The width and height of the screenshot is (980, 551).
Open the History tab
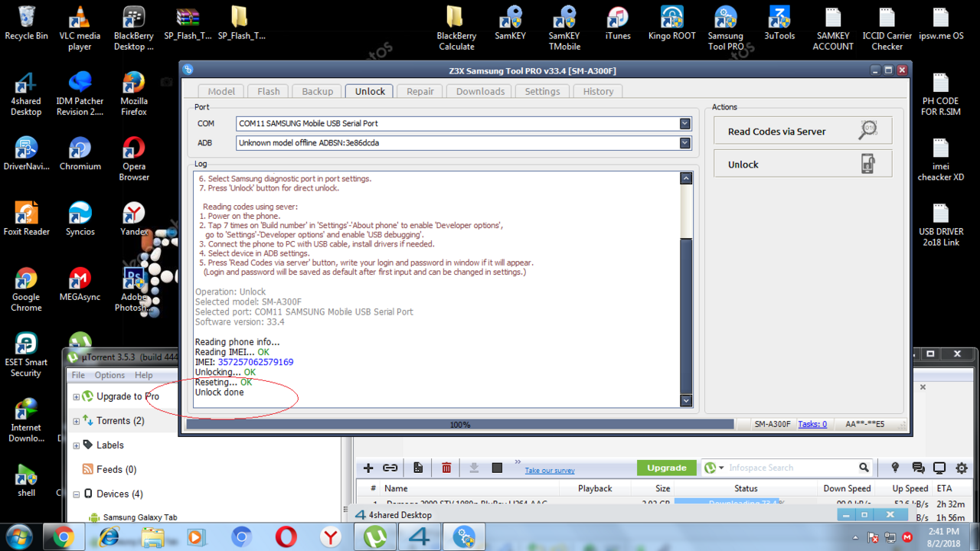pos(599,91)
